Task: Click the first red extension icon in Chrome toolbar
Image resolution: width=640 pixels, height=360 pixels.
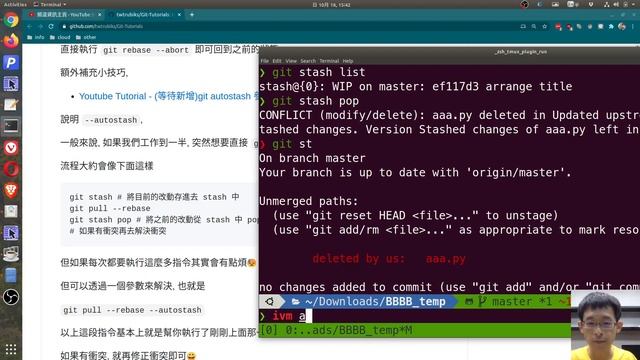Action: (x=558, y=27)
